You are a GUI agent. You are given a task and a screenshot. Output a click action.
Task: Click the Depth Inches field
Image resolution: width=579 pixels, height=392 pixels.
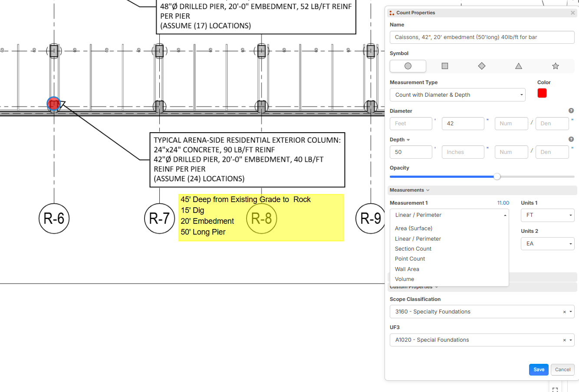point(463,152)
